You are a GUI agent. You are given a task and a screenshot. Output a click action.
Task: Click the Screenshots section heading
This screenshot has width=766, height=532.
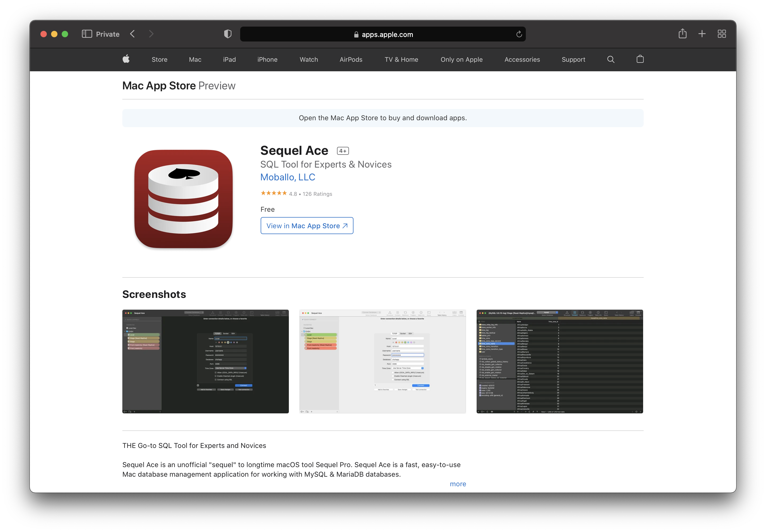pos(154,294)
